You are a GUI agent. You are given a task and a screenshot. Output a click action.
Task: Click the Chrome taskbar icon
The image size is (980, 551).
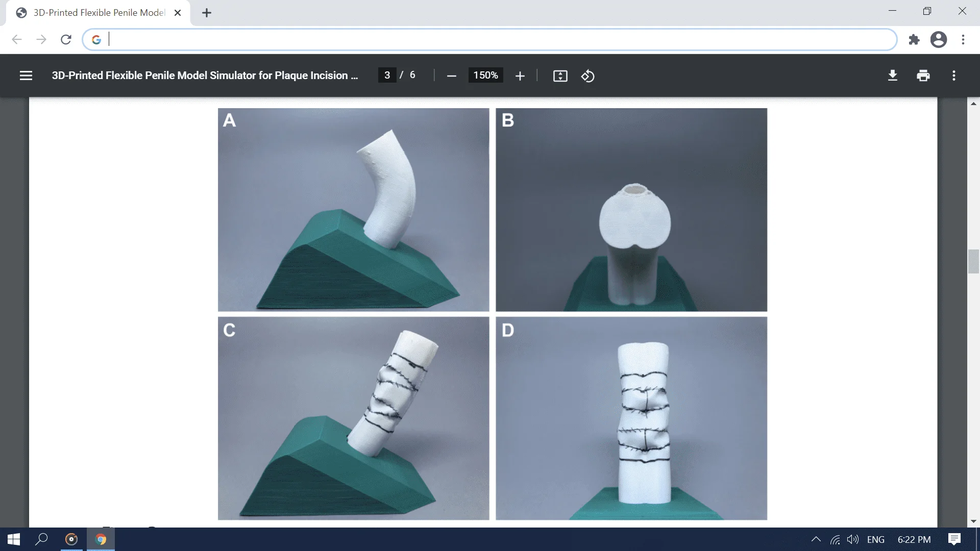[101, 539]
